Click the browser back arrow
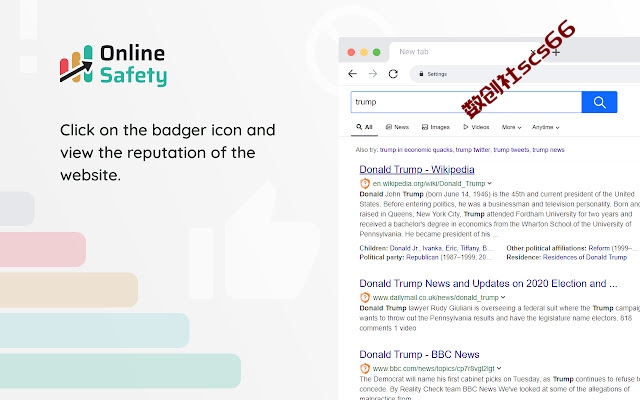Image resolution: width=640 pixels, height=400 pixels. [352, 73]
